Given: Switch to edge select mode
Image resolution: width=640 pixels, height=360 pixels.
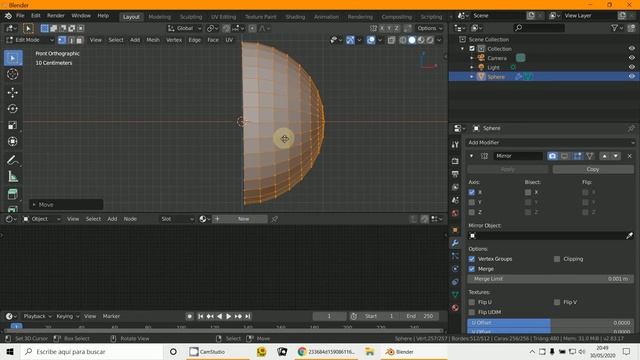Looking at the screenshot, I should pos(71,40).
